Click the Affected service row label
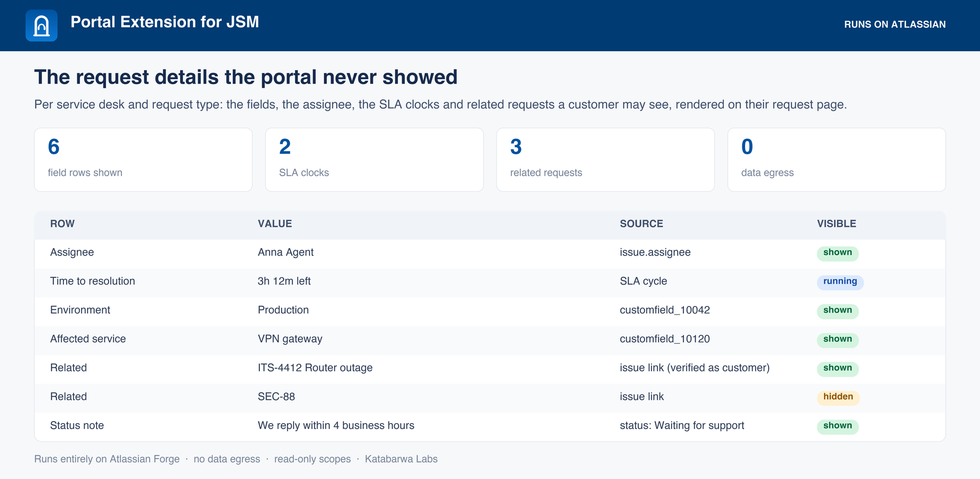 pos(88,339)
